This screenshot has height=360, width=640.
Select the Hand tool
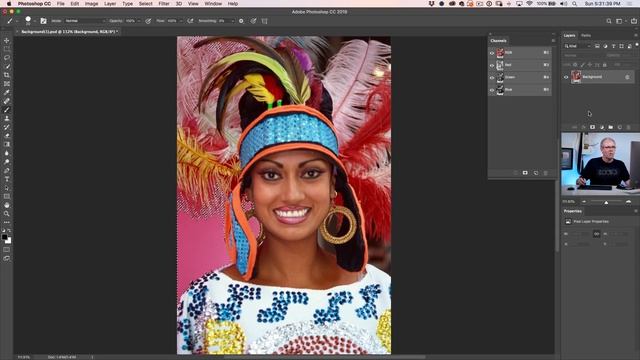click(7, 205)
